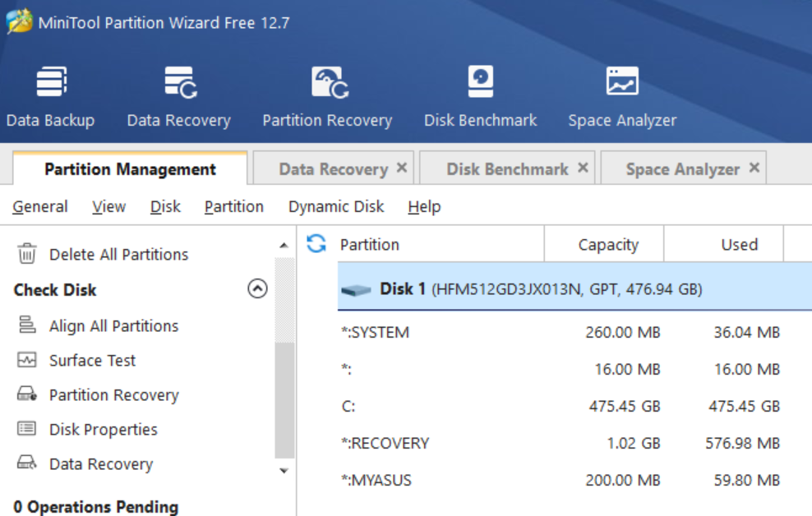
Task: Switch to the Space Analyzer tab
Action: tap(683, 168)
